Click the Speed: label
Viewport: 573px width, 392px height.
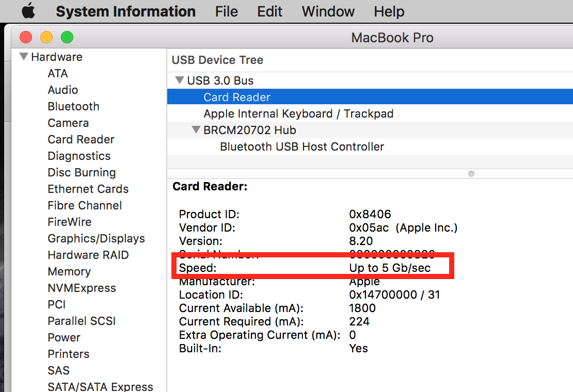[x=198, y=268]
